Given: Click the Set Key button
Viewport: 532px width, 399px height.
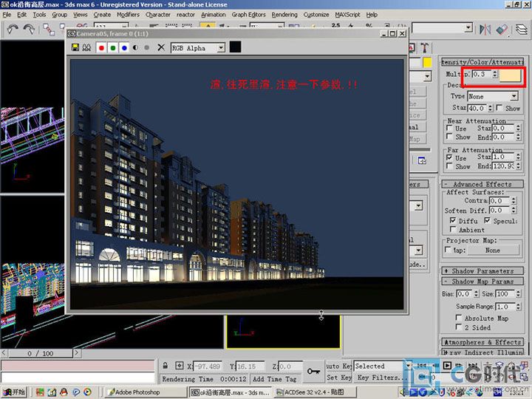Looking at the screenshot, I should (338, 378).
